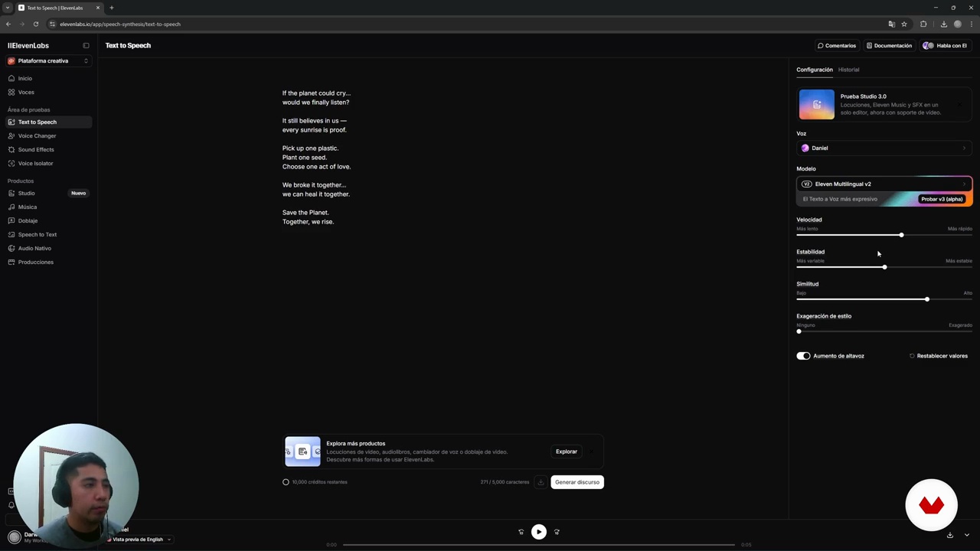The width and height of the screenshot is (980, 551).
Task: Click the Explorar button
Action: (567, 452)
